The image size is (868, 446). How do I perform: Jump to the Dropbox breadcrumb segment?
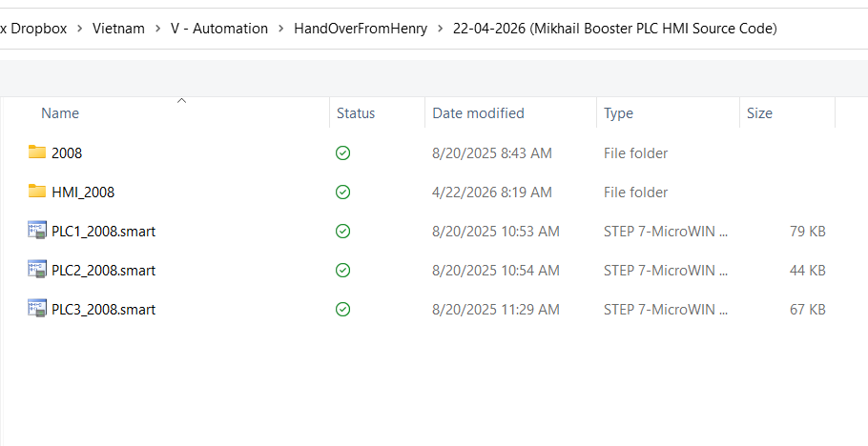coord(38,29)
